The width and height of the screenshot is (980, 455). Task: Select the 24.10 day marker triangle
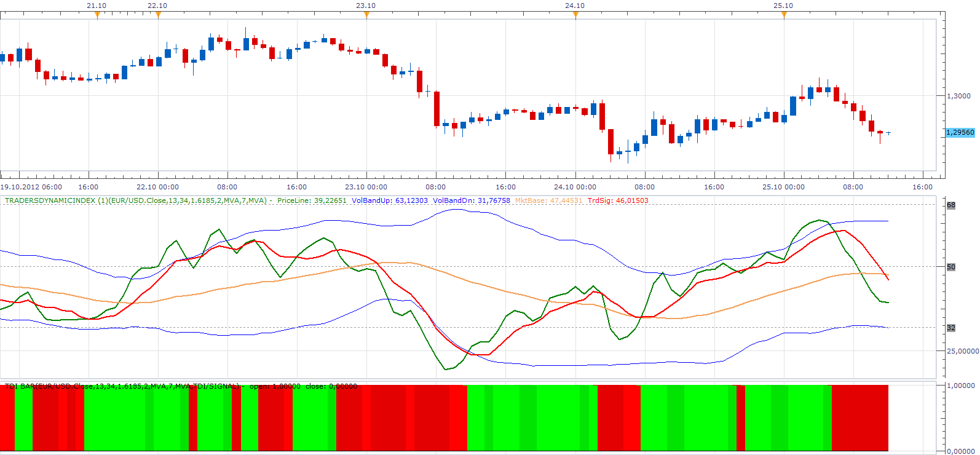coord(575,15)
